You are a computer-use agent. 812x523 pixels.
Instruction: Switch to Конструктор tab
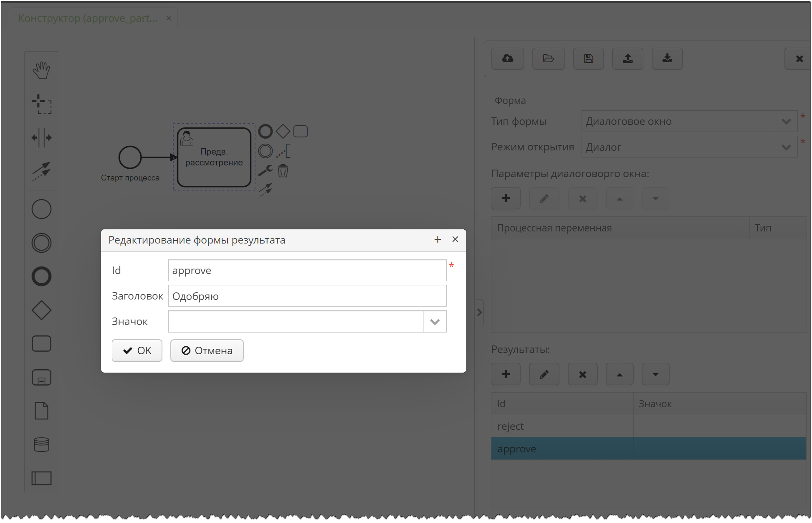88,18
